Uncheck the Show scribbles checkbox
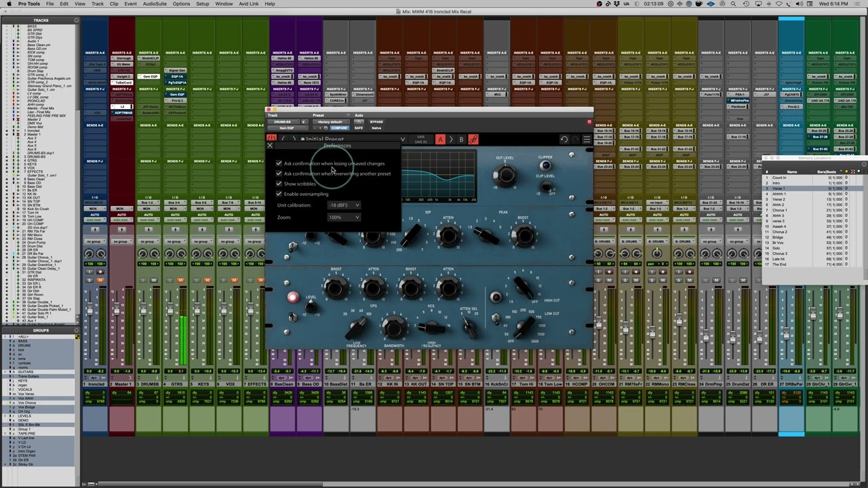 pyautogui.click(x=279, y=184)
